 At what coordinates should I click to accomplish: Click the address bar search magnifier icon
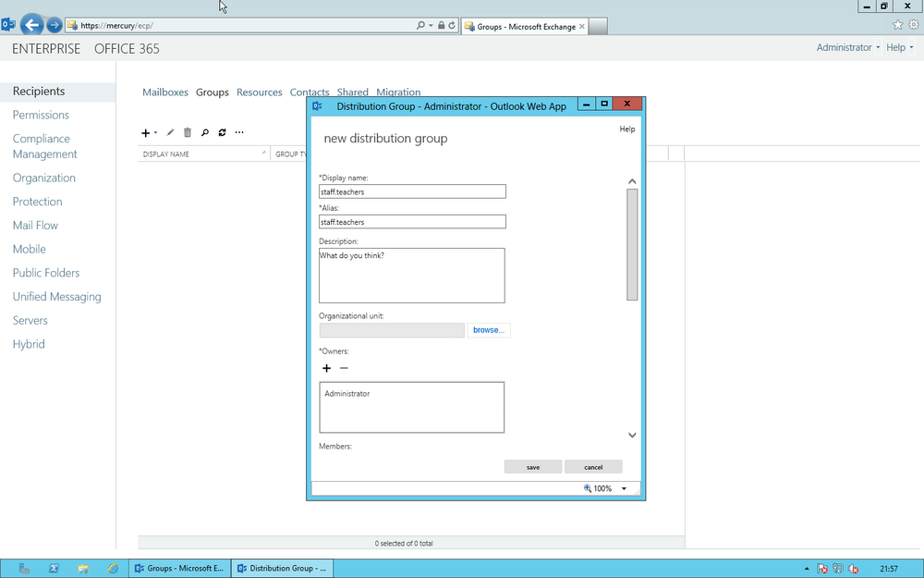point(420,25)
